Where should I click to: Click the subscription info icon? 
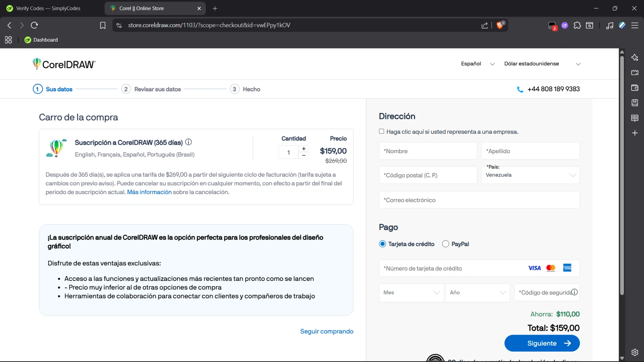point(188,142)
